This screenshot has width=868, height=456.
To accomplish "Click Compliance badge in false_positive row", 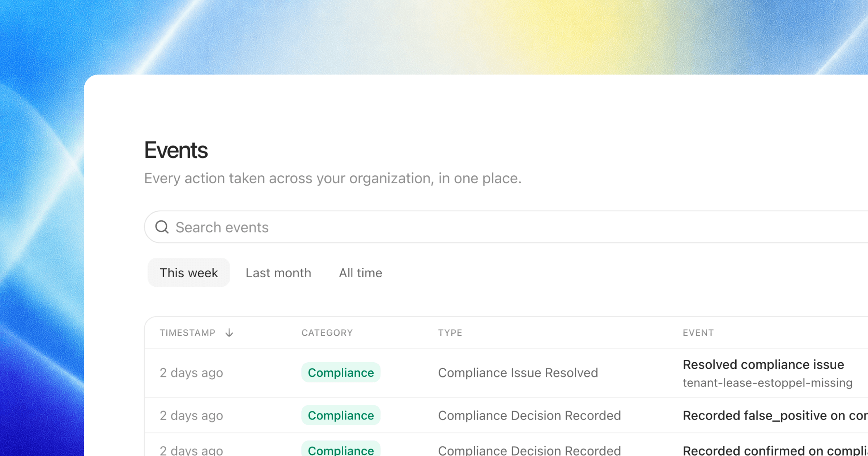I will tap(341, 415).
